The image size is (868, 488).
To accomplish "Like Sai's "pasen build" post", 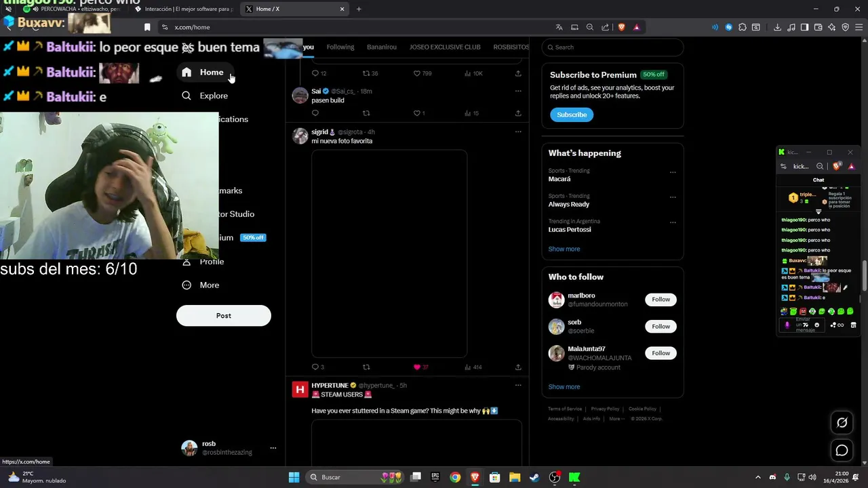I will tap(417, 113).
